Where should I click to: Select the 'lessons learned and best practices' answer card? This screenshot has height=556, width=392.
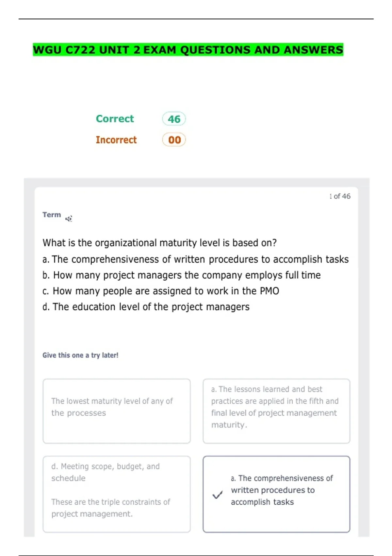coord(276,411)
